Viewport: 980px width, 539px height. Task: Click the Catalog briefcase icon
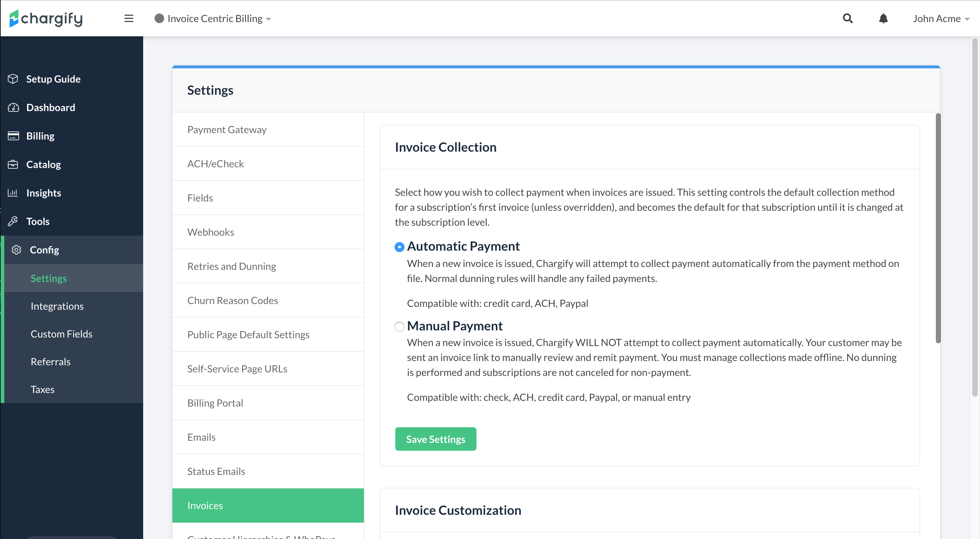(x=13, y=164)
